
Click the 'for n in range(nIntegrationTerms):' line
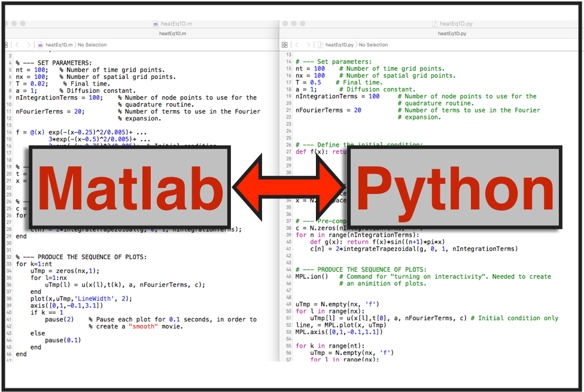point(357,235)
